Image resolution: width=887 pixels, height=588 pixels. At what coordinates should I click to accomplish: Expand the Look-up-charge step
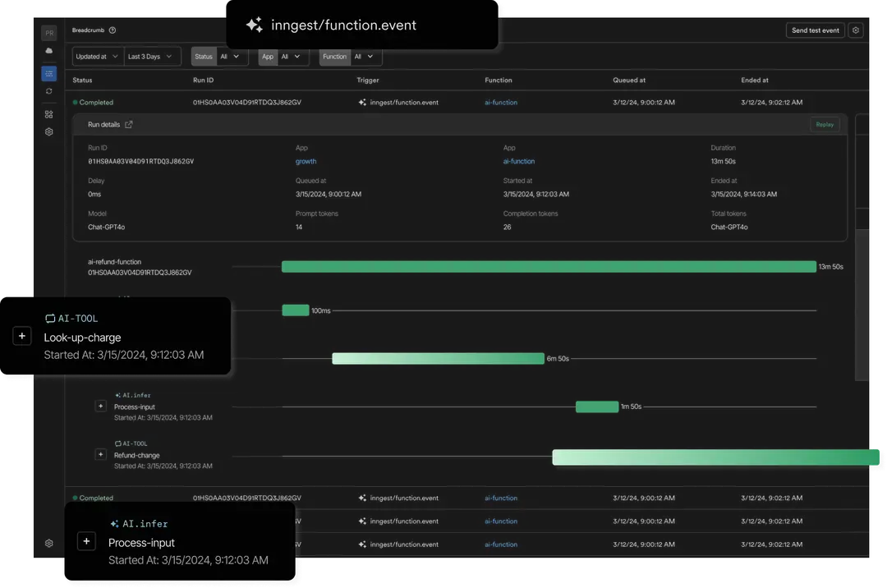(22, 336)
